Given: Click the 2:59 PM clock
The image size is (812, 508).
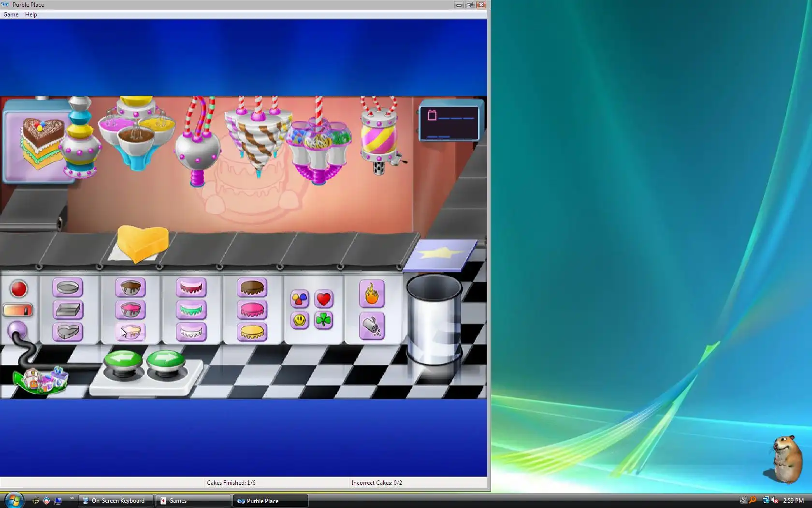Looking at the screenshot, I should (793, 501).
